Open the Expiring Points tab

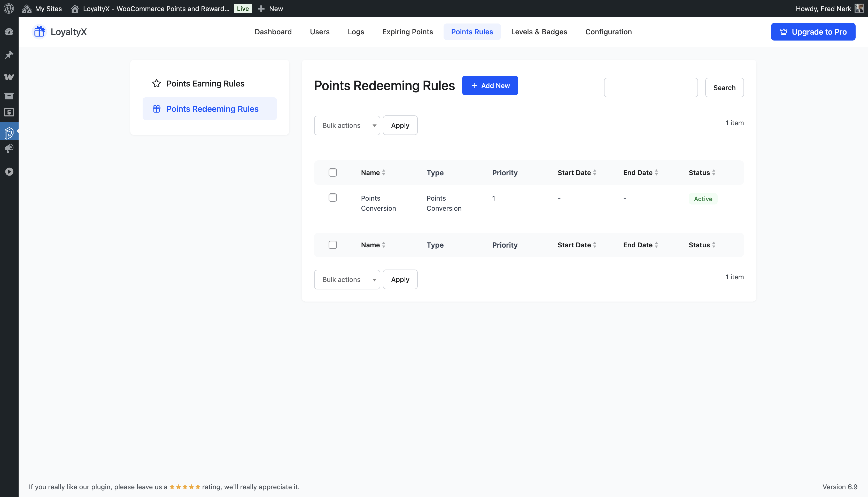tap(407, 32)
